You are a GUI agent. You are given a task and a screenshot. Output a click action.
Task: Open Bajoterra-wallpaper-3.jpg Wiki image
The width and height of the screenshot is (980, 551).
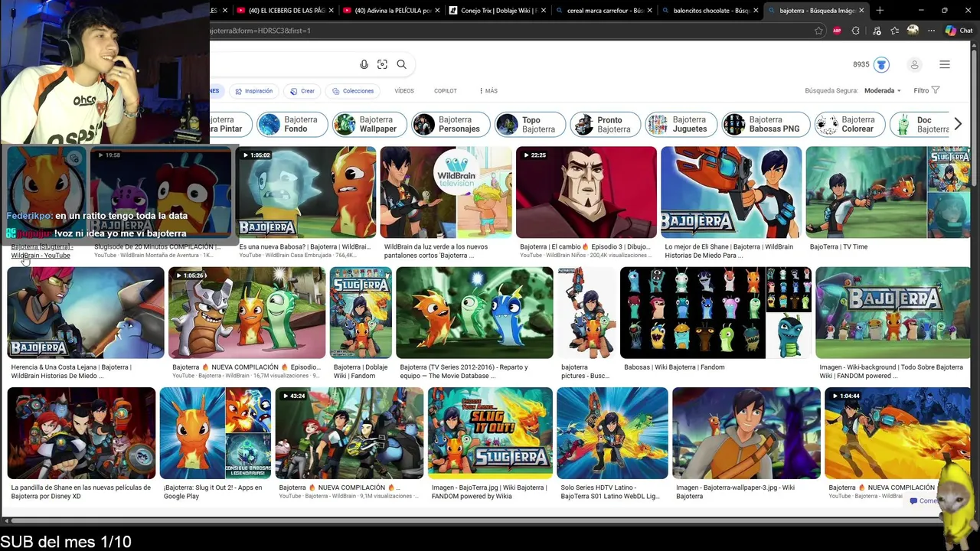pos(746,433)
